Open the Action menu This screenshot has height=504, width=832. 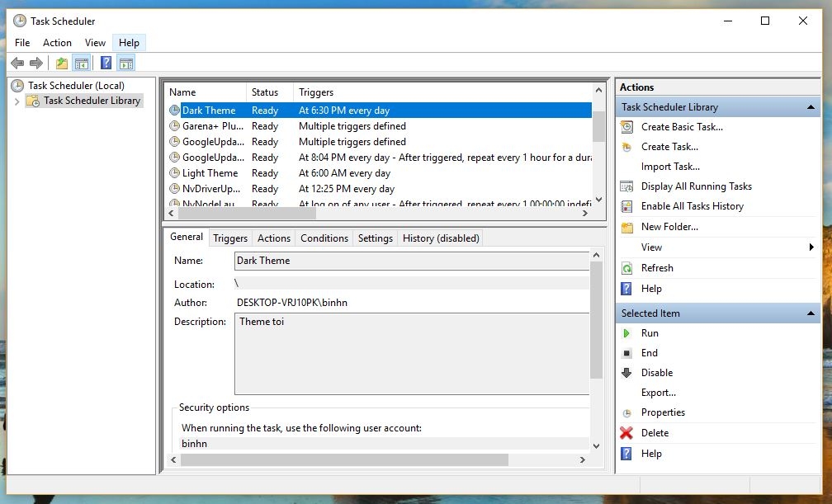(x=57, y=43)
